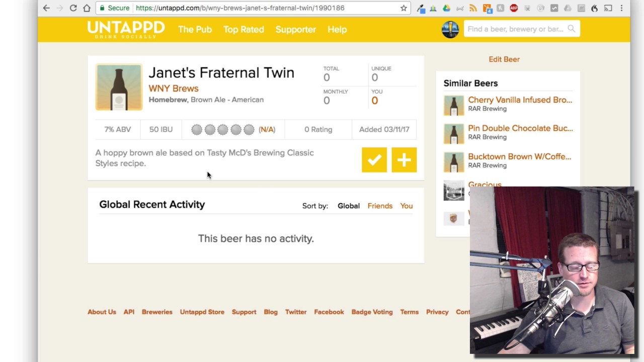Image resolution: width=644 pixels, height=362 pixels.
Task: Click the browser forward arrow
Action: (60, 8)
